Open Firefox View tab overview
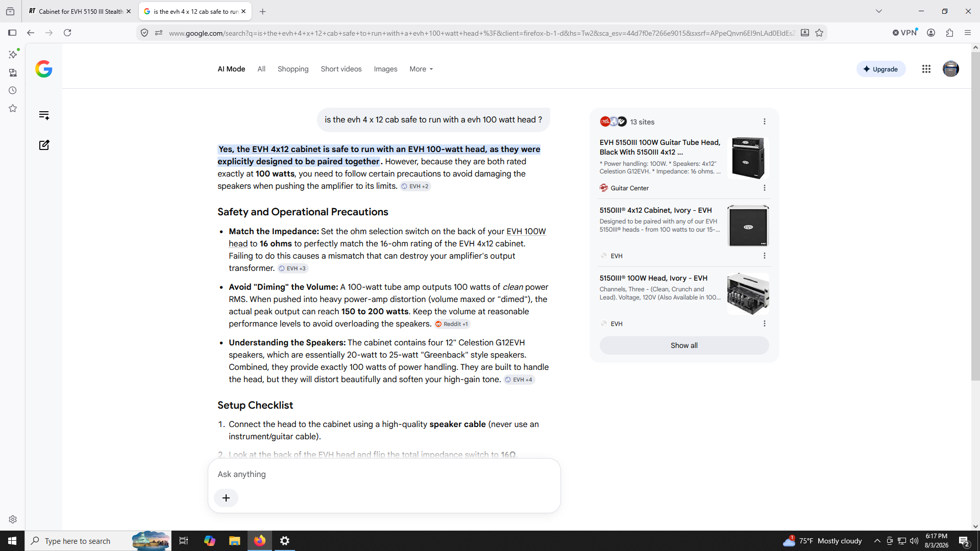 [x=10, y=11]
